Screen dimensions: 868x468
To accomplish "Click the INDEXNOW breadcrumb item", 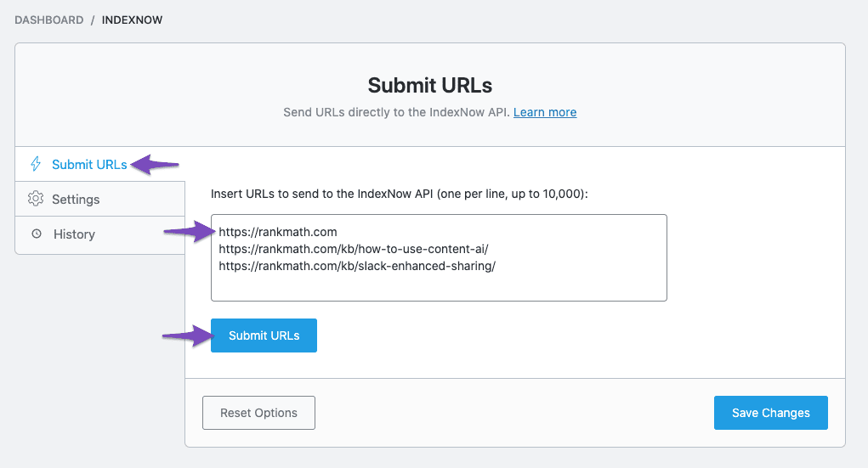I will pyautogui.click(x=132, y=20).
